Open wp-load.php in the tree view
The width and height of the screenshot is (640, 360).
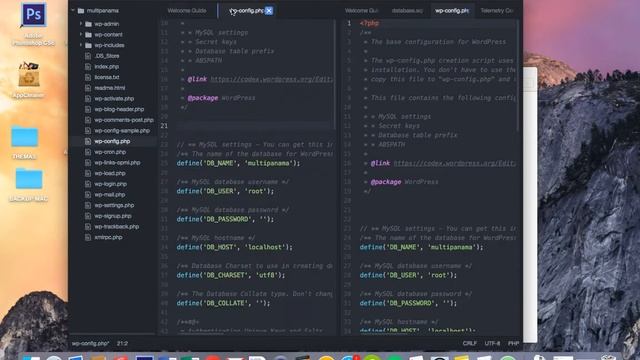click(x=109, y=173)
